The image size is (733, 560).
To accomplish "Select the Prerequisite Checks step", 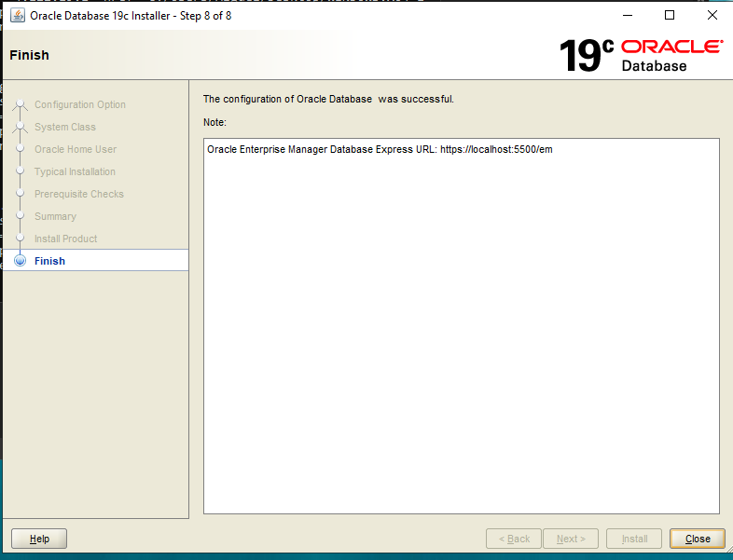I will pyautogui.click(x=79, y=194).
